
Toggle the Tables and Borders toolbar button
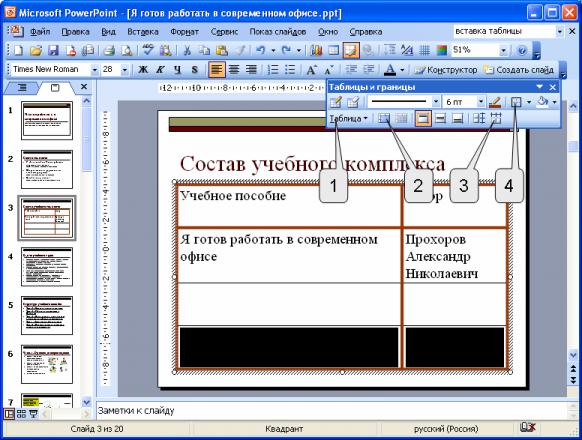click(351, 50)
